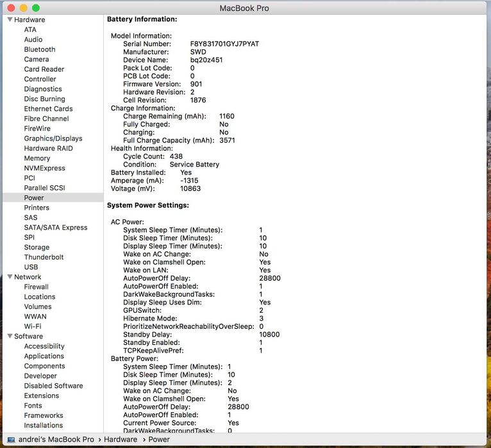This screenshot has width=491, height=448.
Task: Click Power in the bottom path bar
Action: click(x=159, y=440)
